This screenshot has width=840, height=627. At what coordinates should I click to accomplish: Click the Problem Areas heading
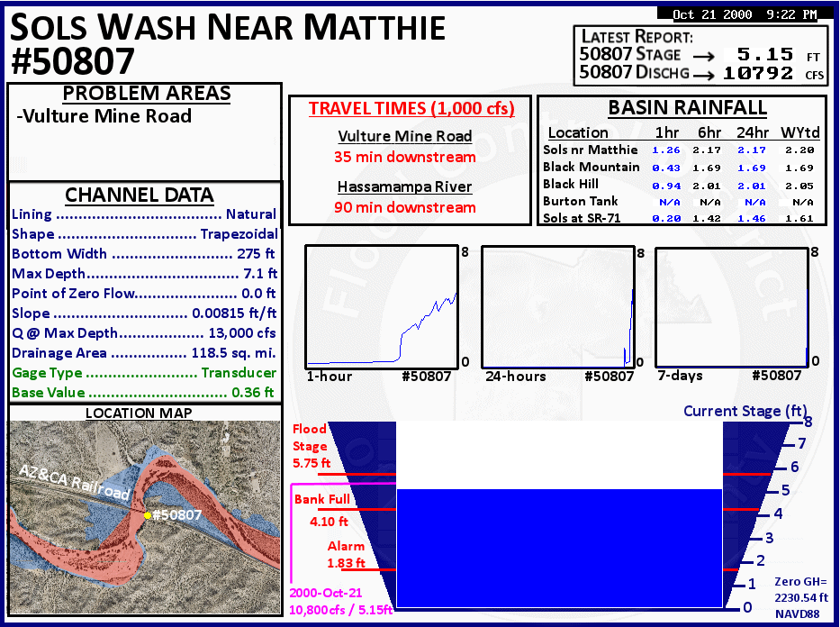click(x=146, y=94)
